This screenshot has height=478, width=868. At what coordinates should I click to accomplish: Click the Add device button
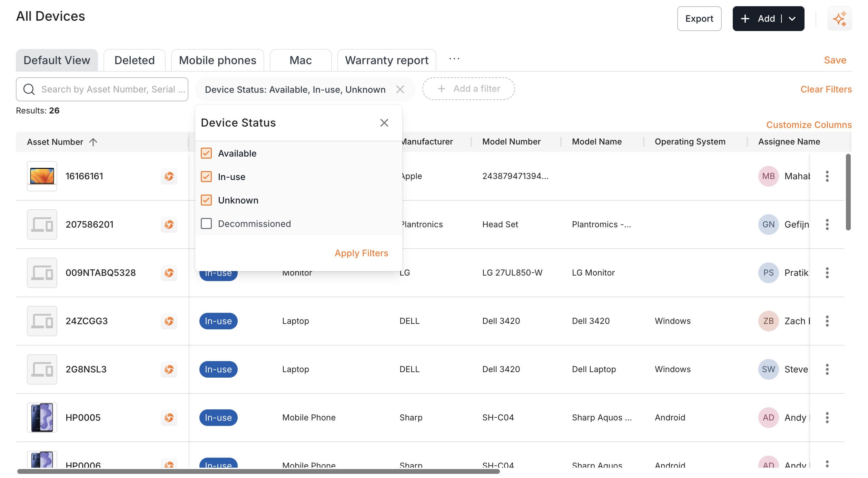pos(758,19)
